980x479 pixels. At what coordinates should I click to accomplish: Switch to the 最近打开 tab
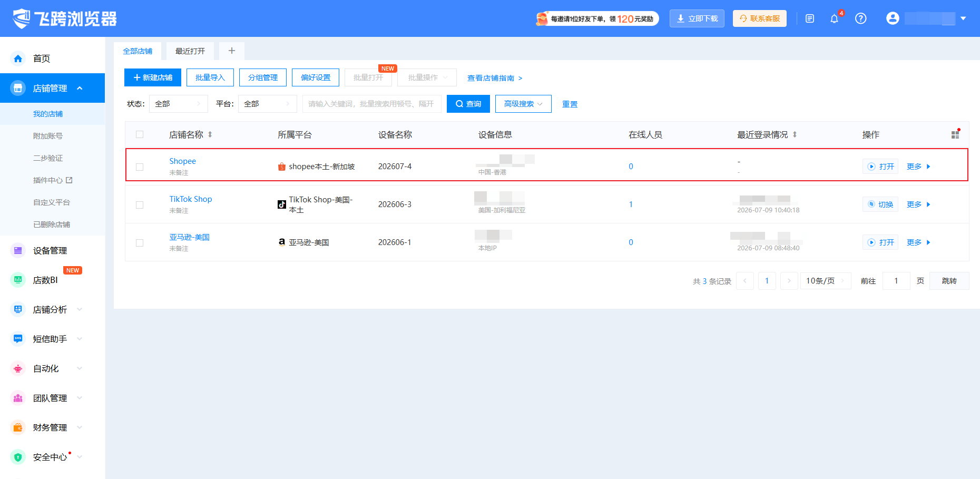click(190, 51)
